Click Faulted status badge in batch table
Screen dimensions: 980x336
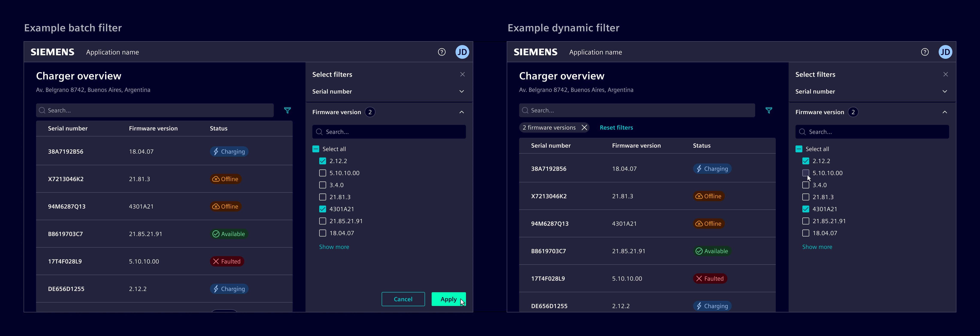pyautogui.click(x=227, y=261)
